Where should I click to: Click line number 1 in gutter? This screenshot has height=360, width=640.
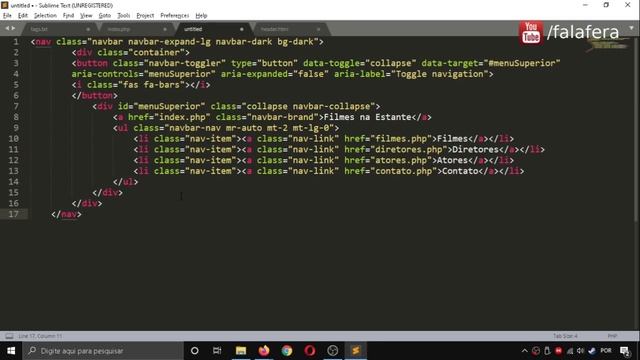click(16, 42)
